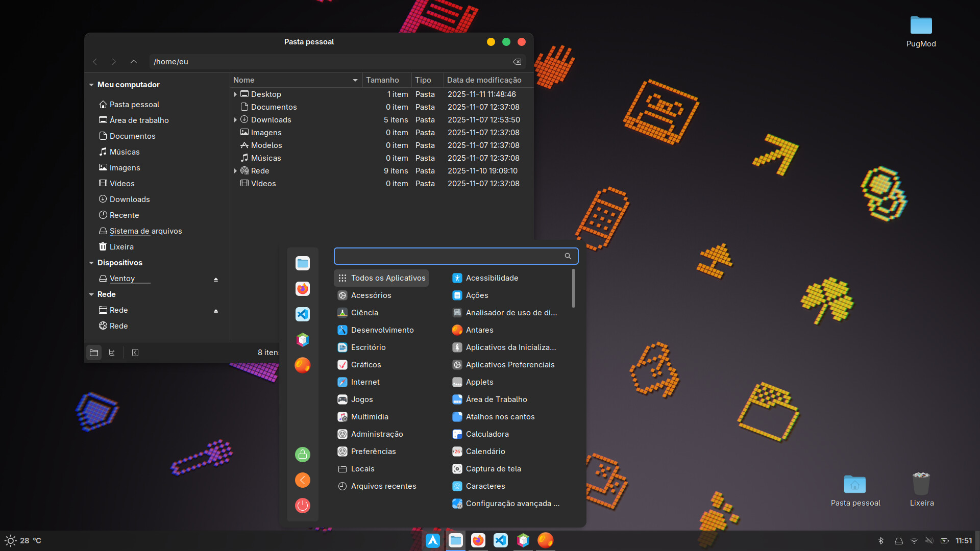Eject the Ventoy device
This screenshot has width=980, height=551.
coord(216,280)
